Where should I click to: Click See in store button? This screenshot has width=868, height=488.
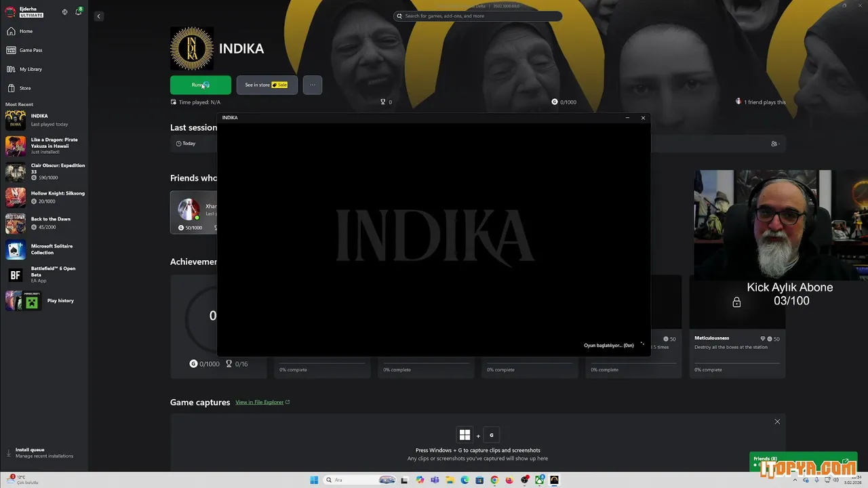267,85
